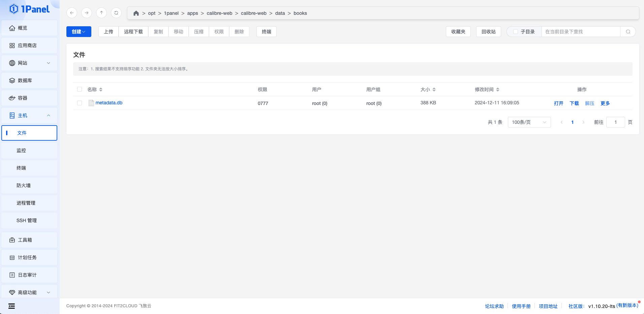
Task: Open the metadata.db file link
Action: [x=109, y=103]
